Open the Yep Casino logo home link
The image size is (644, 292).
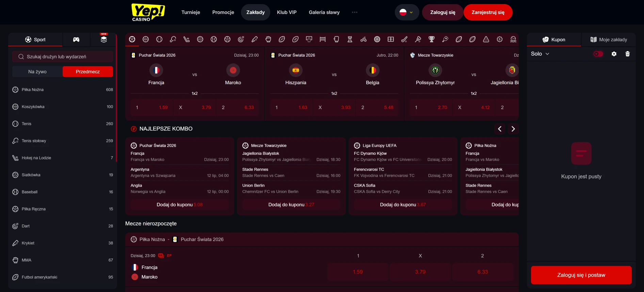[148, 12]
